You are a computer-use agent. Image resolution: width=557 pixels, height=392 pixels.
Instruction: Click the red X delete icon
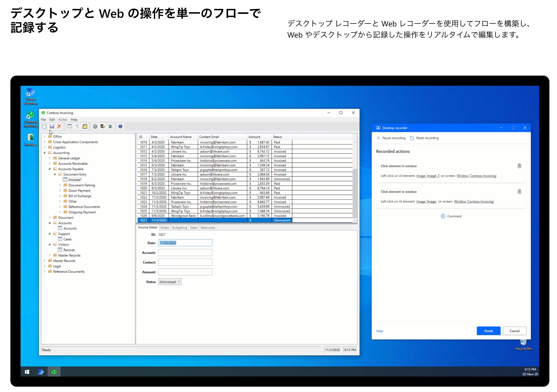pos(59,126)
